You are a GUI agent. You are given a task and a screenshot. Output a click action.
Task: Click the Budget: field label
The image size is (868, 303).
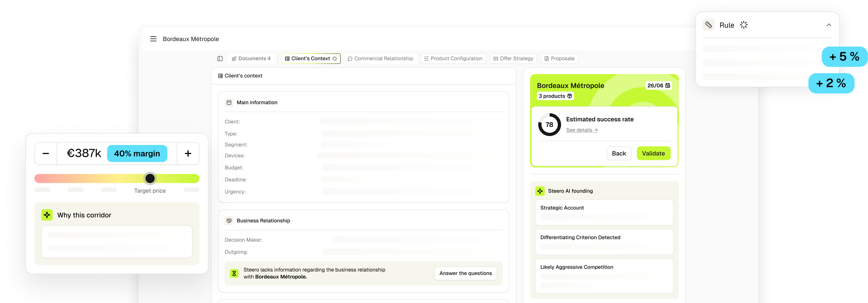pyautogui.click(x=234, y=168)
